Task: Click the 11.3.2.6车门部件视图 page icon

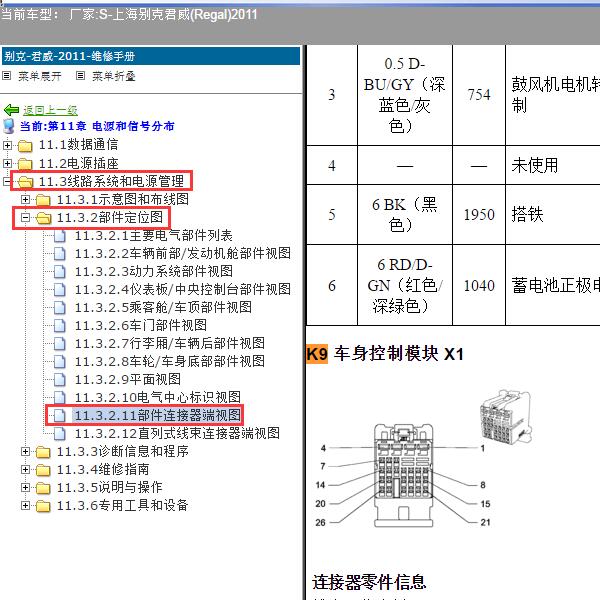Action: [60, 326]
